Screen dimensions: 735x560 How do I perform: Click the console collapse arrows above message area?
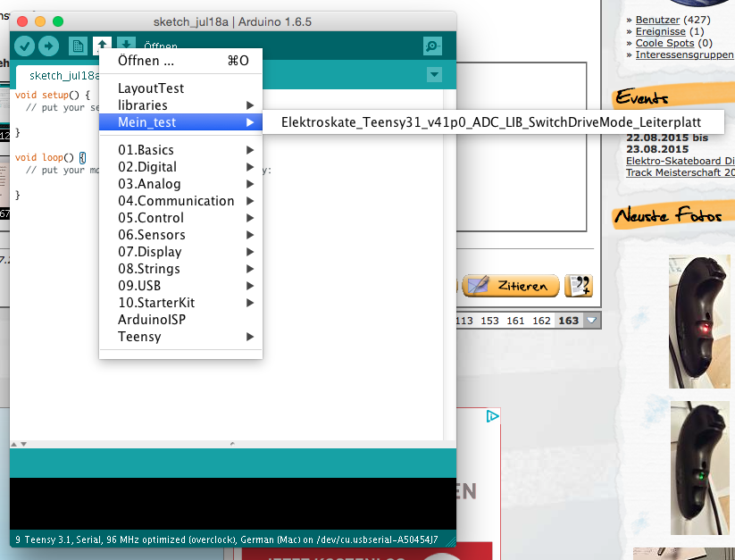[x=19, y=444]
